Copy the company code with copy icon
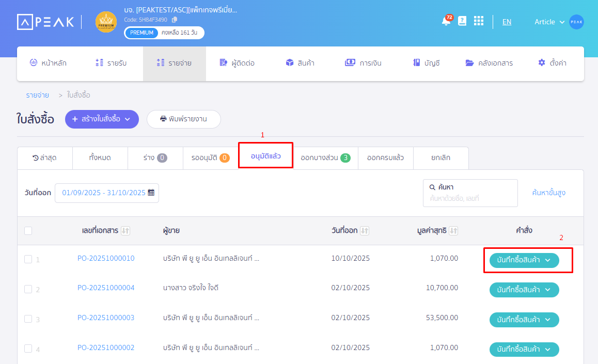 pos(175,20)
